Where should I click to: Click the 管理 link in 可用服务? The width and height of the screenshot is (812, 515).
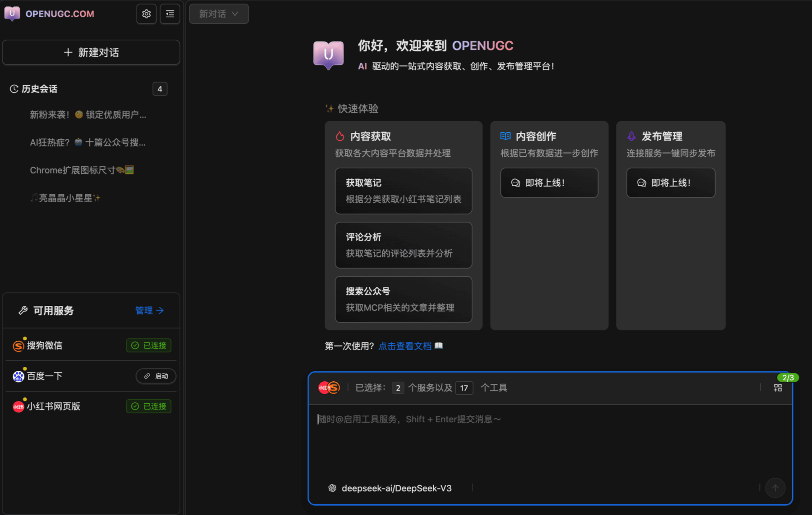point(149,310)
